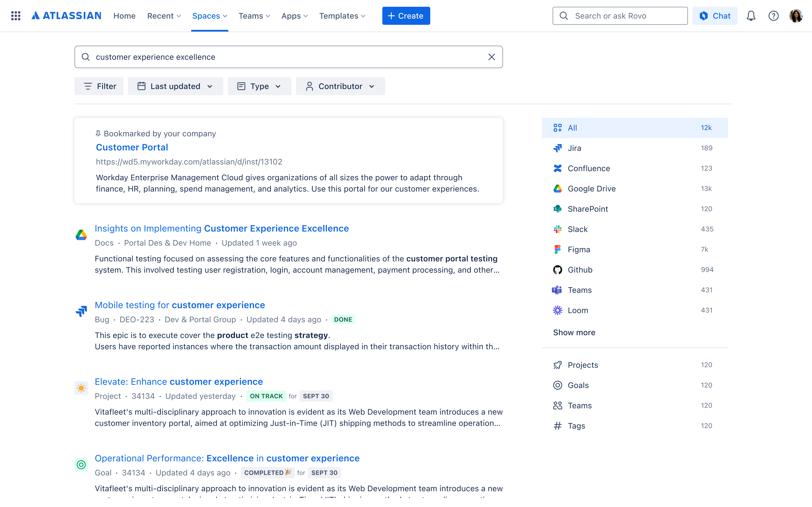Open the Customer Portal bookmarked link
Viewport: 812px width, 507px height.
pos(132,147)
